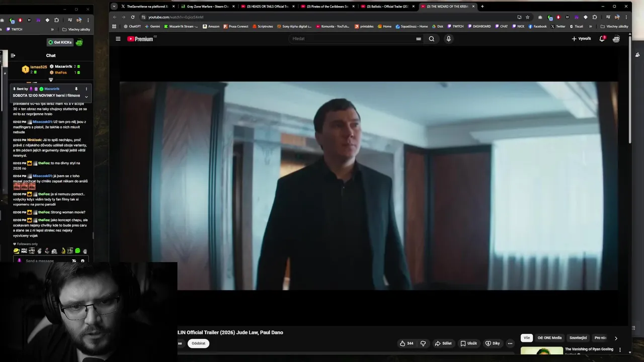Click the Uložit save button

(468, 343)
